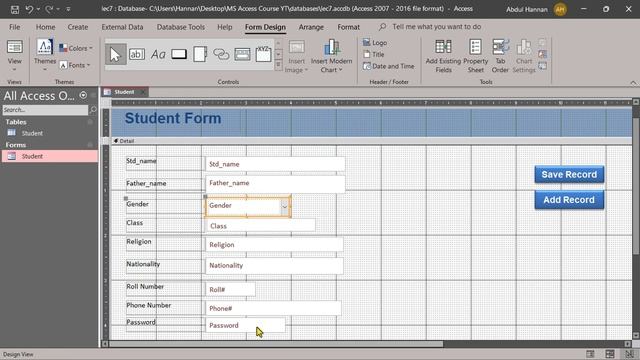Click the navigation pane Search box
This screenshot has width=640, height=360.
point(45,110)
